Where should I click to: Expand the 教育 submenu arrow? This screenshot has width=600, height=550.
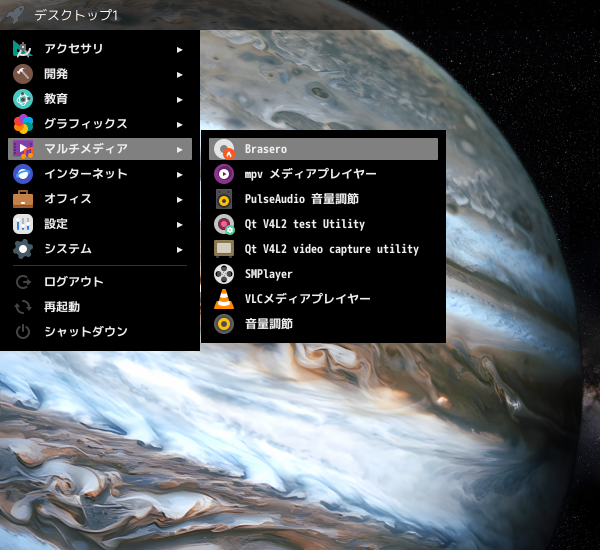click(x=179, y=100)
